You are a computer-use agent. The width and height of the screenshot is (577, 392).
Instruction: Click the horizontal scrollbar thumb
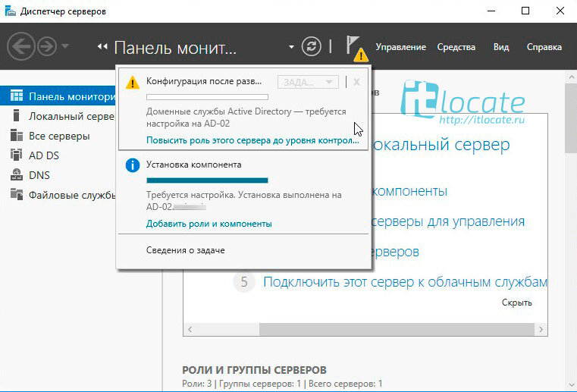[x=397, y=329]
